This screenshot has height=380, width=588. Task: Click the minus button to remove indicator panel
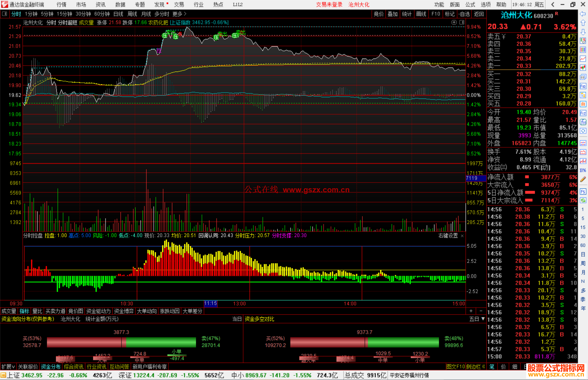click(x=481, y=311)
